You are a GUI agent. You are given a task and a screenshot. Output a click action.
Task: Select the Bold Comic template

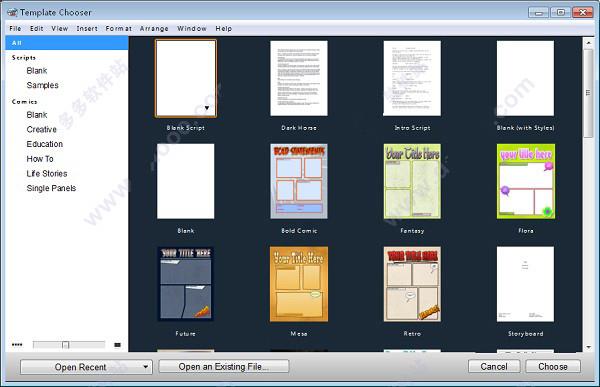point(299,181)
